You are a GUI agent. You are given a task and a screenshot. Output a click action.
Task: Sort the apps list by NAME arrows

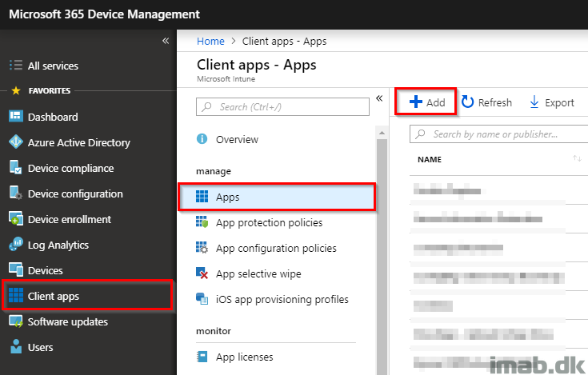pos(577,158)
